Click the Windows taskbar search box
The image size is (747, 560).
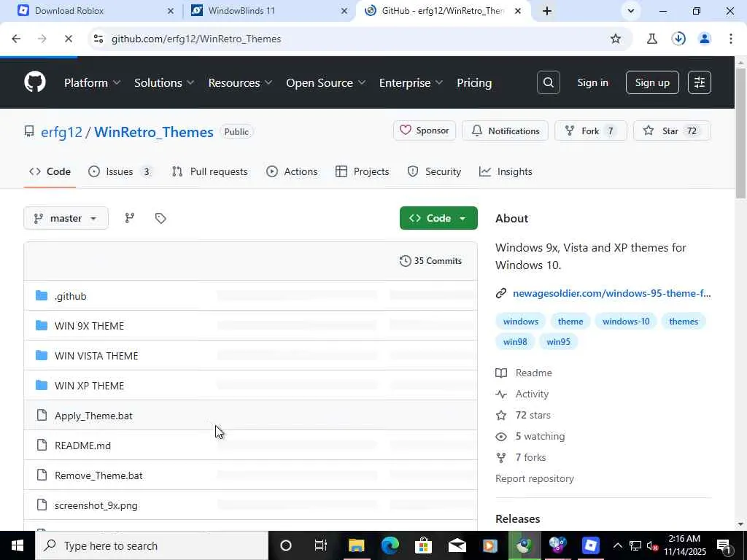(152, 545)
